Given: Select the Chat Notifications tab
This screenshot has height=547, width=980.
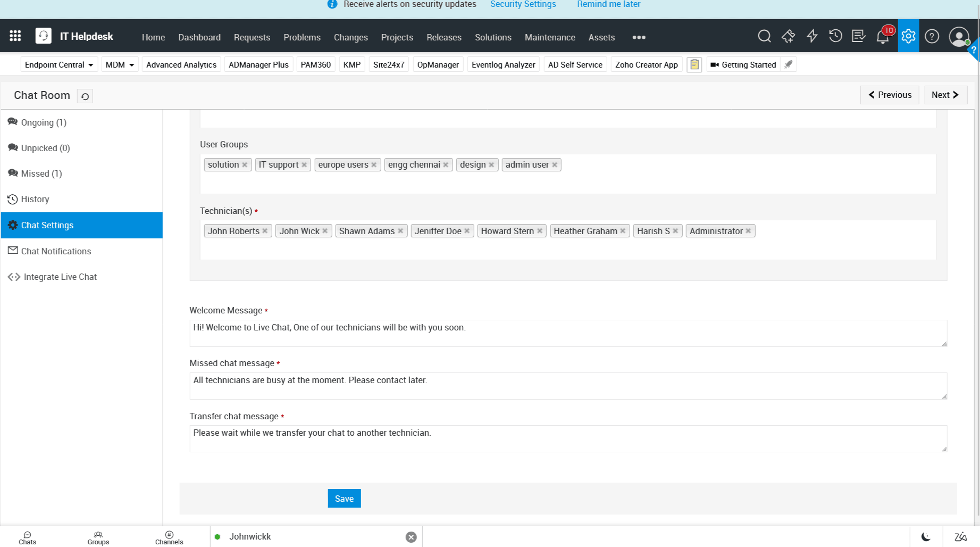Looking at the screenshot, I should coord(56,251).
